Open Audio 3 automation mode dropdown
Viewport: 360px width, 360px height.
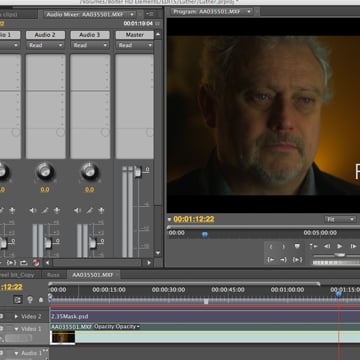(x=90, y=45)
